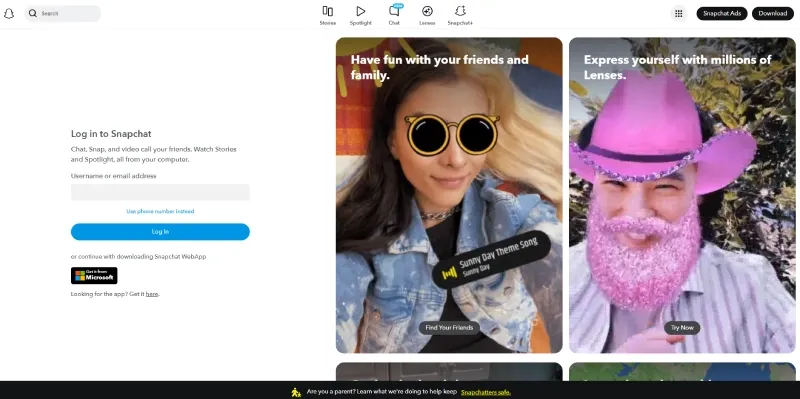The height and width of the screenshot is (399, 800).
Task: Click the Download button
Action: tap(772, 14)
